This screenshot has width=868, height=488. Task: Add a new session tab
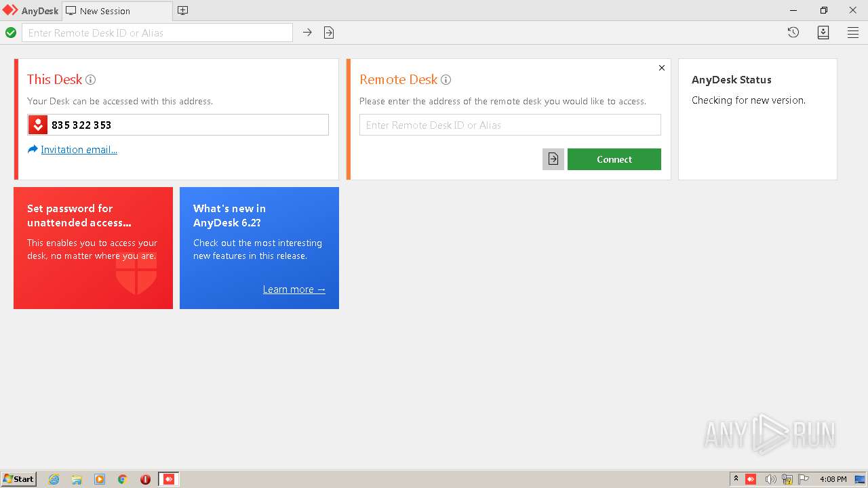(x=182, y=11)
